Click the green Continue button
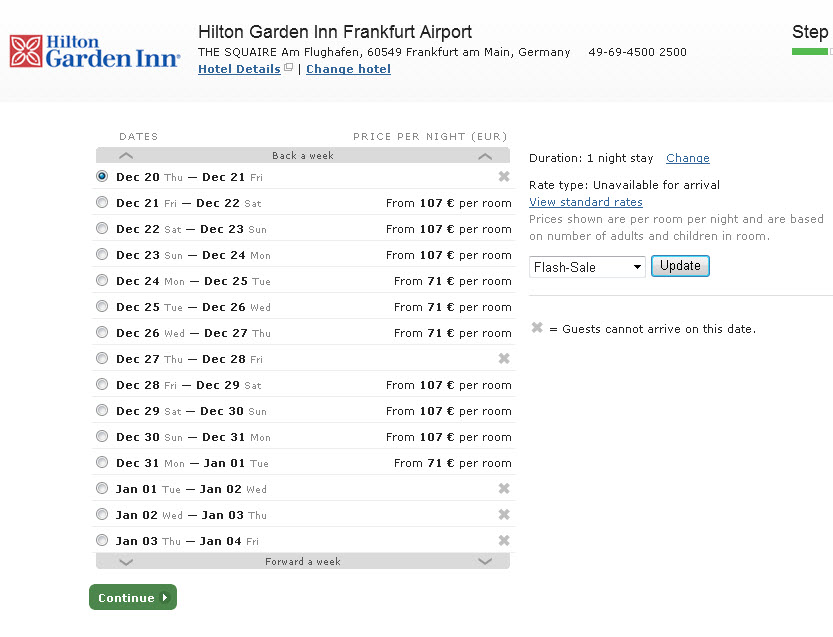Image resolution: width=833 pixels, height=637 pixels. 133,598
